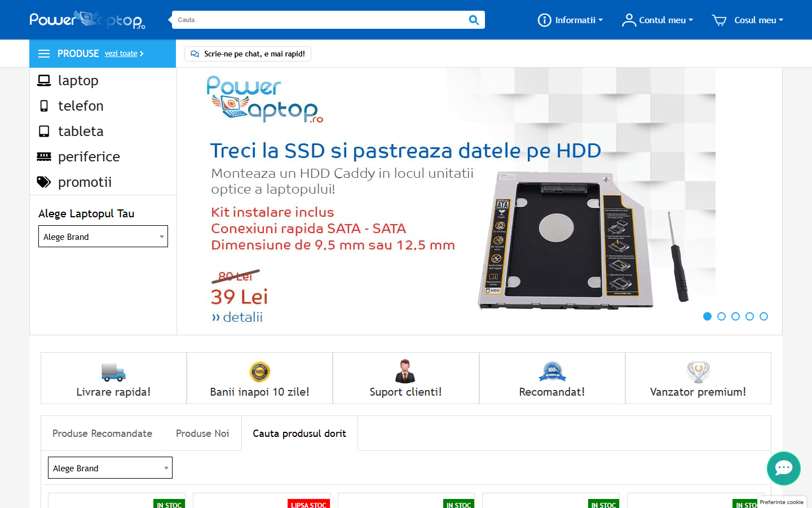Open the tableta category menu
This screenshot has height=508, width=812.
click(x=103, y=132)
